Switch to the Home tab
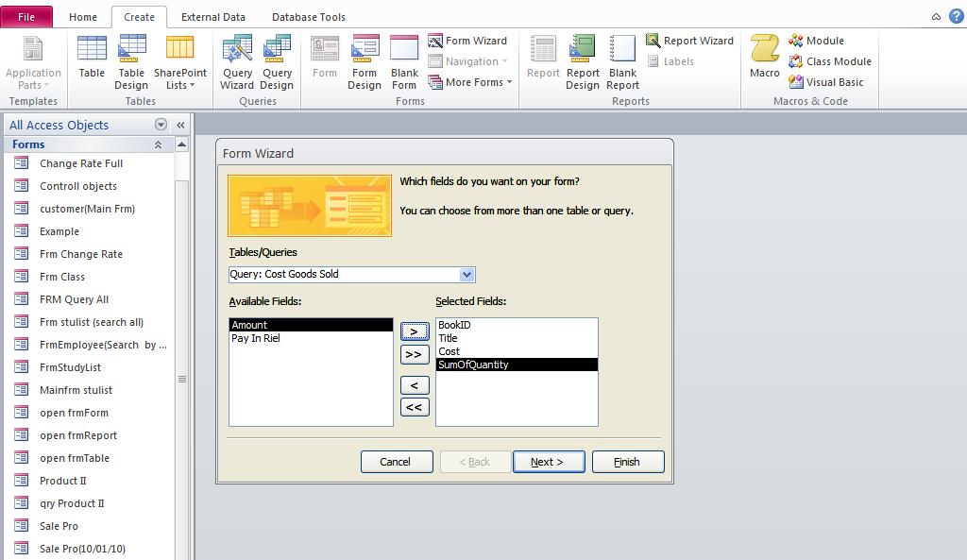 coord(83,17)
